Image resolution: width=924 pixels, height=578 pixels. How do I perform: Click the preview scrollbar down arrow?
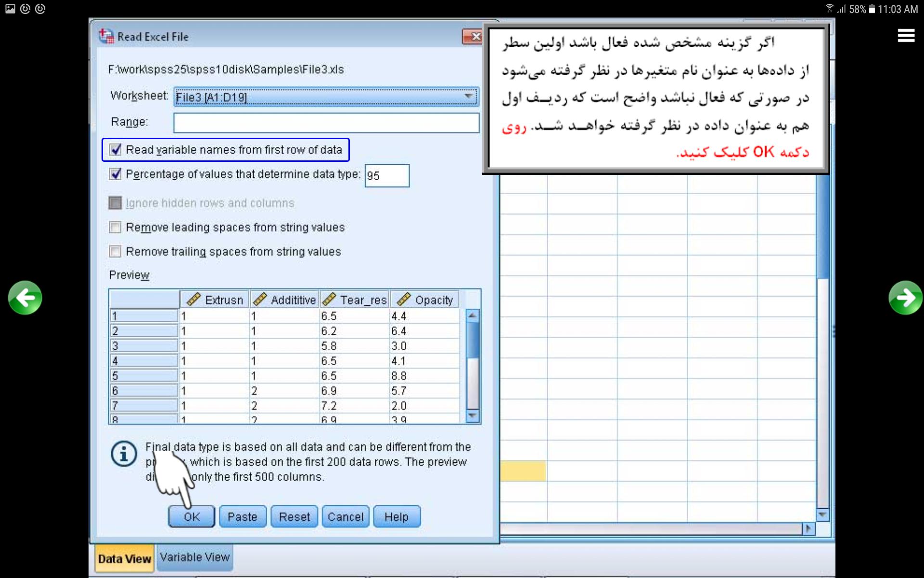coord(473,415)
